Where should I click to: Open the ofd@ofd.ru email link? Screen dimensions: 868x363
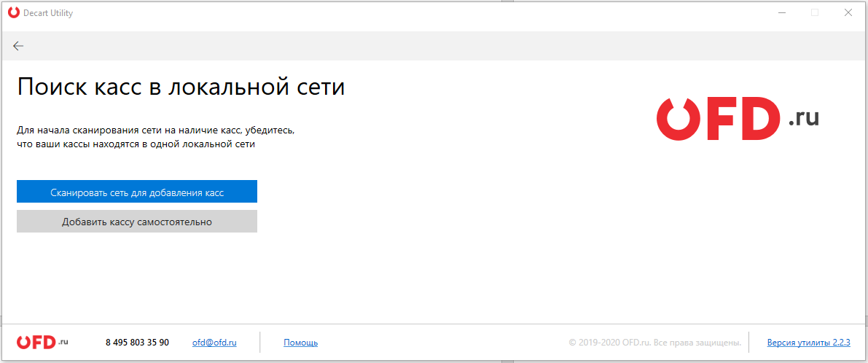point(214,343)
